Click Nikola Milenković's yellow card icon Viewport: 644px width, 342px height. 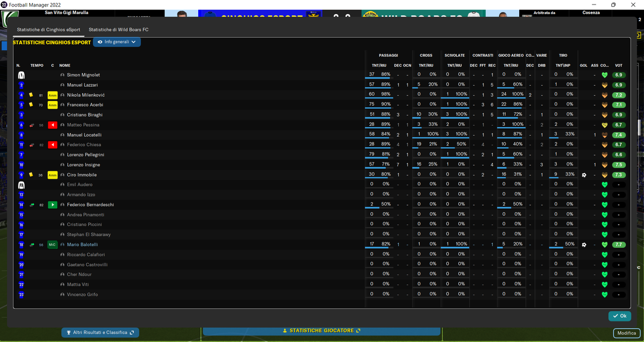tap(31, 95)
